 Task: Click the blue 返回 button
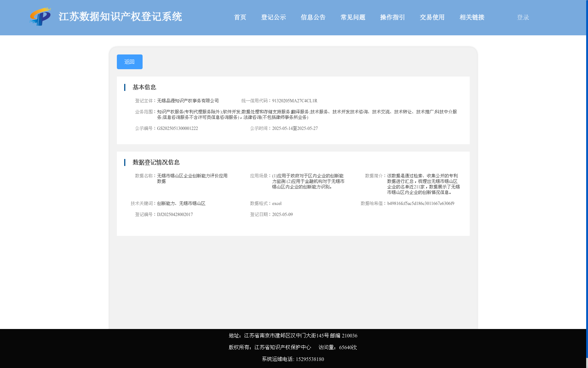tap(130, 62)
